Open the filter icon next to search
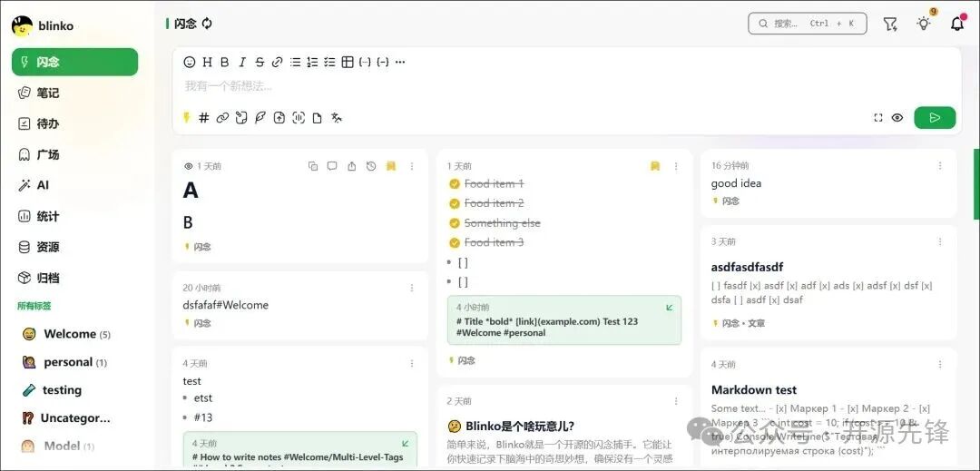Viewport: 980px width, 471px height. (x=890, y=24)
